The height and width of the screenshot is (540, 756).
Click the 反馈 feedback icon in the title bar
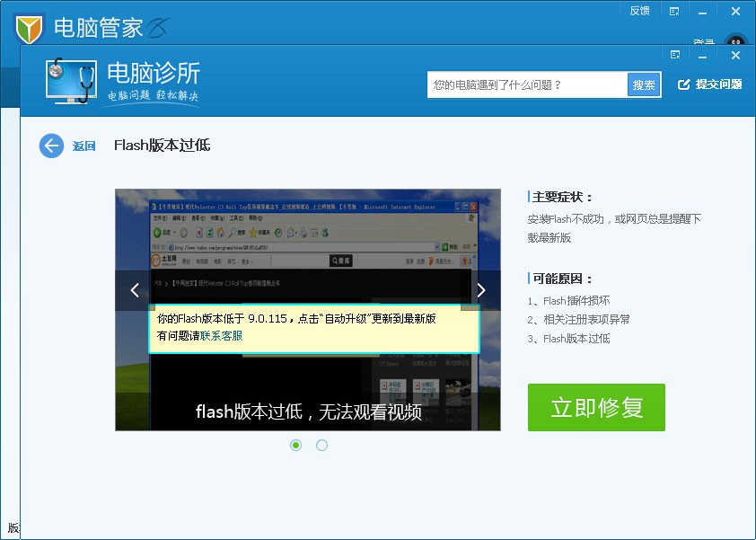pos(639,11)
